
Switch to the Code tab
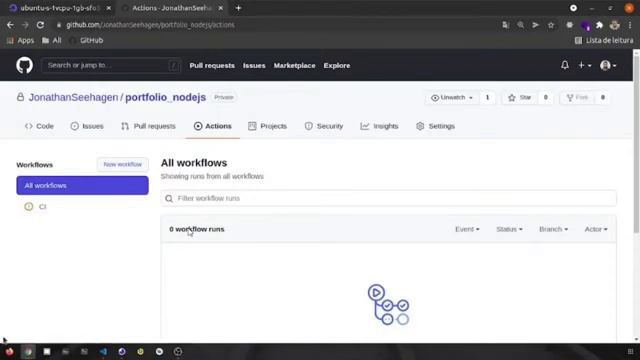pos(39,126)
